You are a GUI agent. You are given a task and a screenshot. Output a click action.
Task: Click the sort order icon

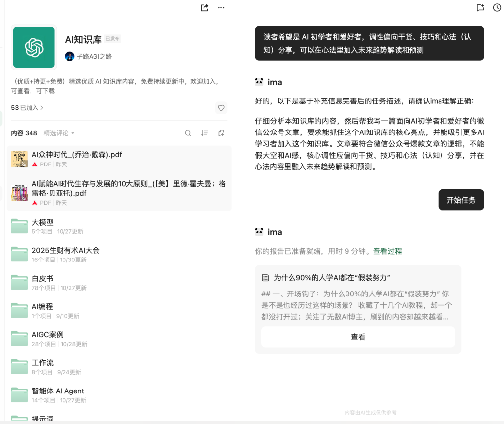pyautogui.click(x=205, y=133)
